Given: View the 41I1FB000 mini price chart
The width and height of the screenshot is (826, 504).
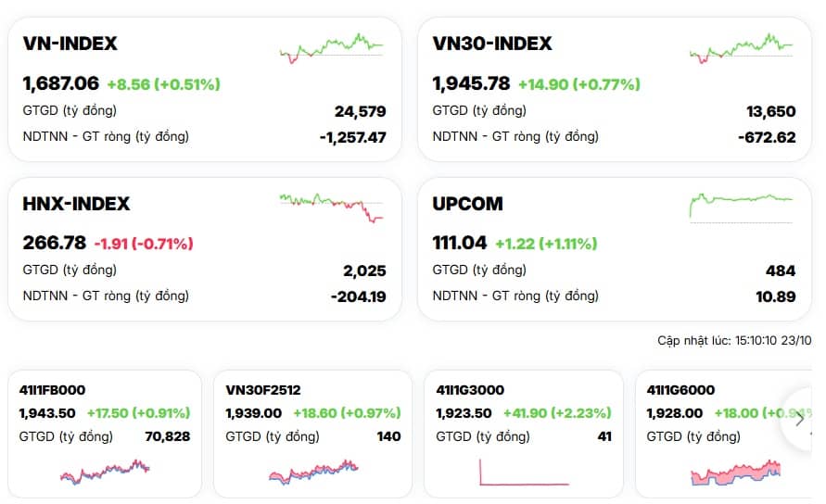Looking at the screenshot, I should pyautogui.click(x=105, y=471).
